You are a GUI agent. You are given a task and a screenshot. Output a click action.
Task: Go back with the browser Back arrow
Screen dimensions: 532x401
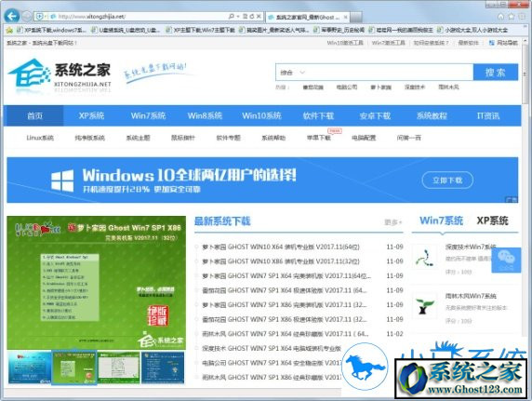12,16
